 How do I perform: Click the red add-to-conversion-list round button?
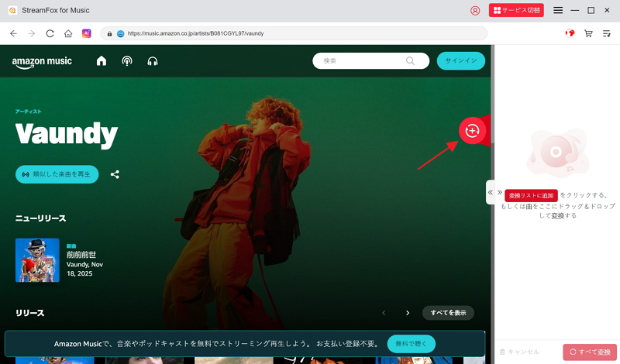pyautogui.click(x=472, y=131)
